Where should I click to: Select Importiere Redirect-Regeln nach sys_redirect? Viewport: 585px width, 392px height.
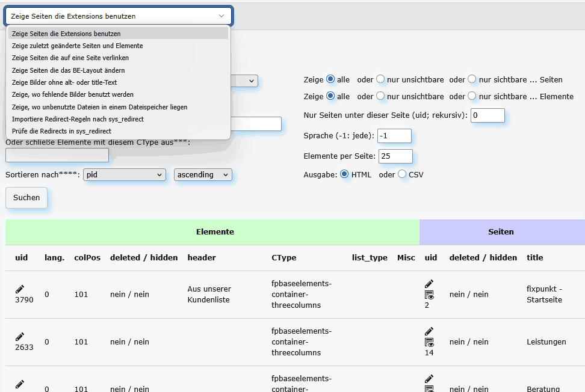[x=118, y=119]
